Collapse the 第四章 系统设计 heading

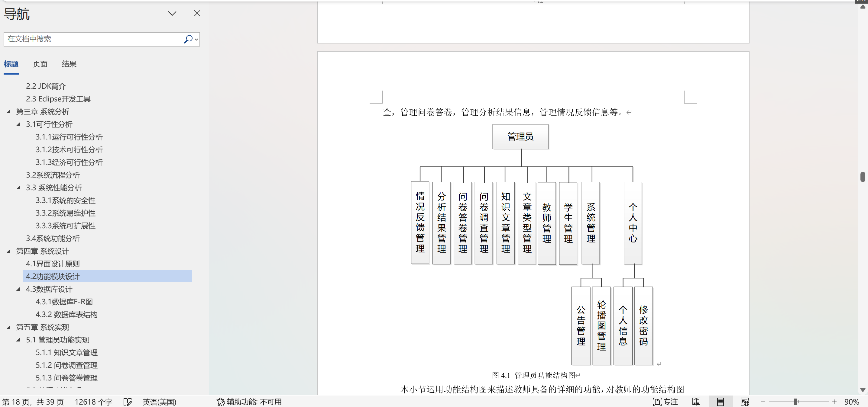(x=9, y=251)
